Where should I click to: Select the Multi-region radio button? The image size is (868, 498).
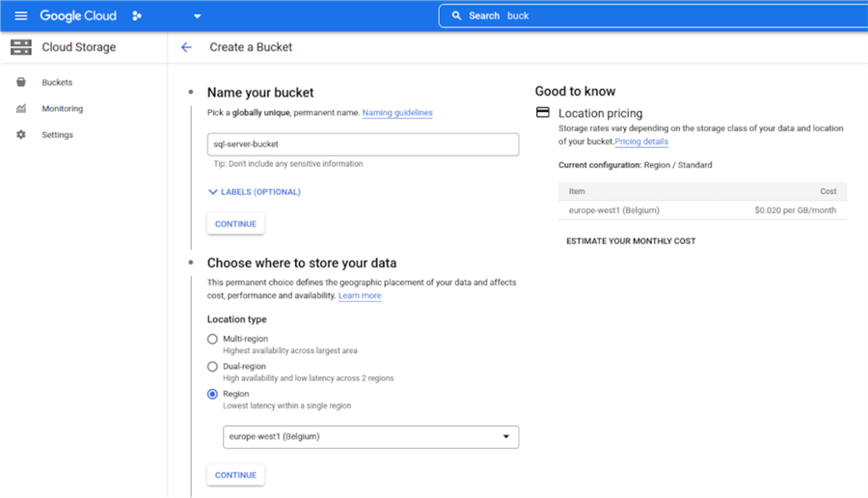(212, 339)
